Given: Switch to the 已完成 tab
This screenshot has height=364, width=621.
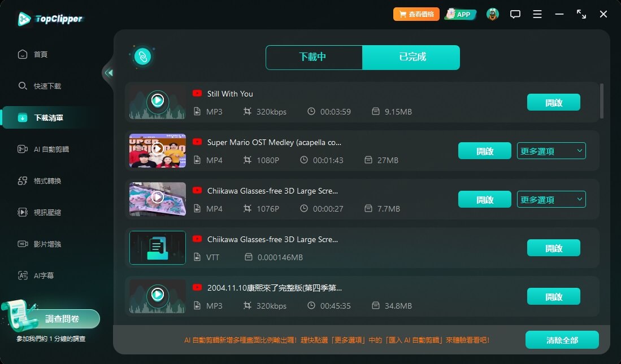Looking at the screenshot, I should pos(411,57).
